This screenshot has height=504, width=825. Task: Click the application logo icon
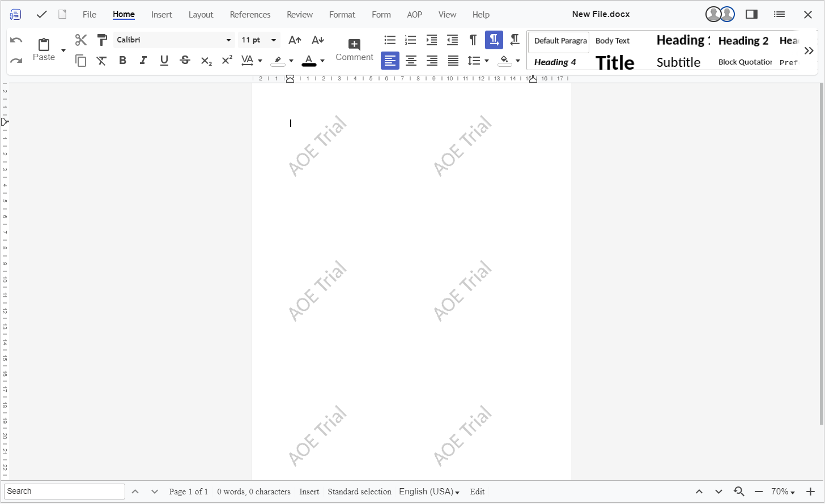(15, 14)
